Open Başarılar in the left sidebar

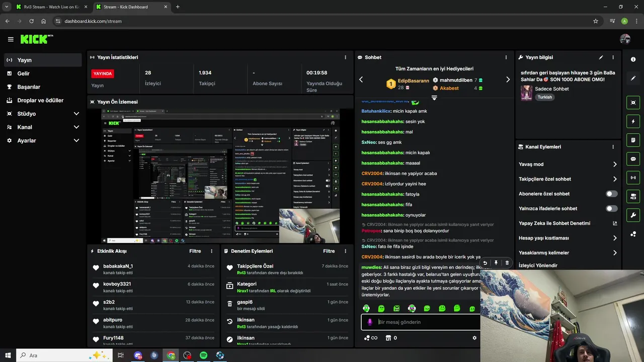click(x=43, y=87)
